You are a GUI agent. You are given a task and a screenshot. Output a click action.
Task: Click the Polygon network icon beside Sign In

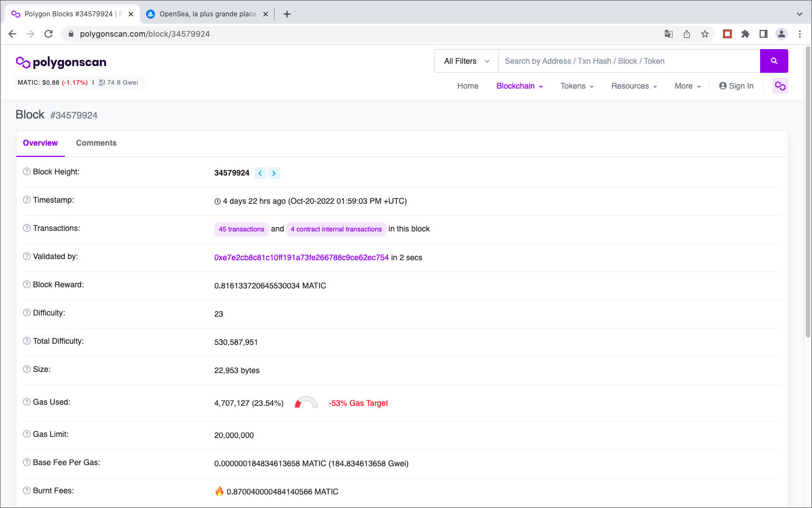[780, 86]
